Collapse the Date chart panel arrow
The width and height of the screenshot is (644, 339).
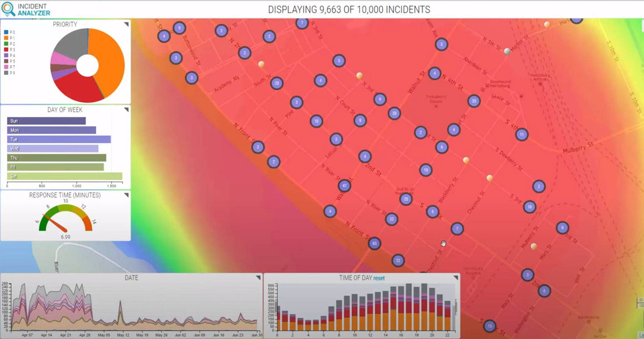[x=258, y=278]
